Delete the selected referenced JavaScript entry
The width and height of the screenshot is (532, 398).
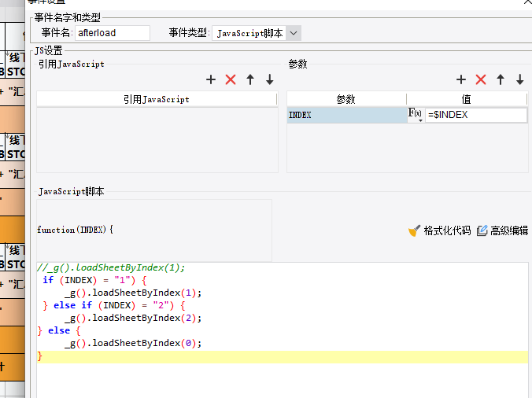[231, 79]
